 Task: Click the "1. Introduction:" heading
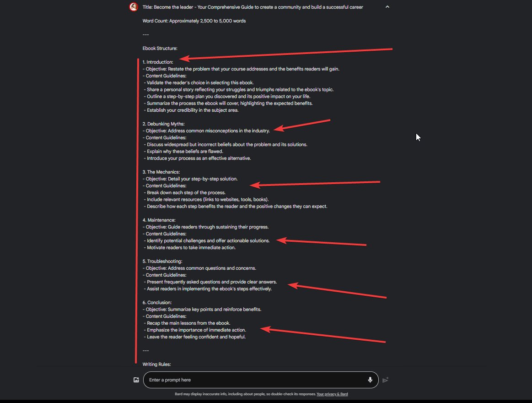point(158,62)
